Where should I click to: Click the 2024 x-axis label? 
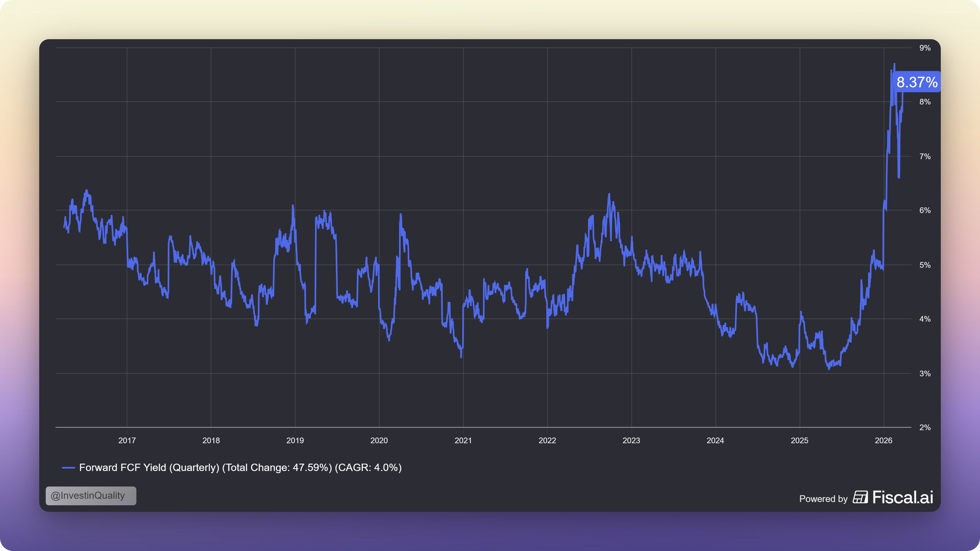point(715,440)
